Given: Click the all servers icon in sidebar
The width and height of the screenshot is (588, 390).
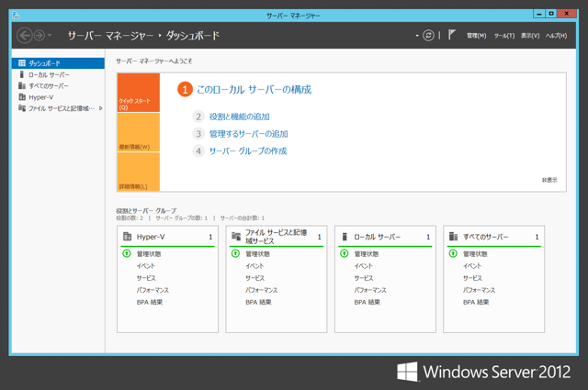Looking at the screenshot, I should coord(22,85).
